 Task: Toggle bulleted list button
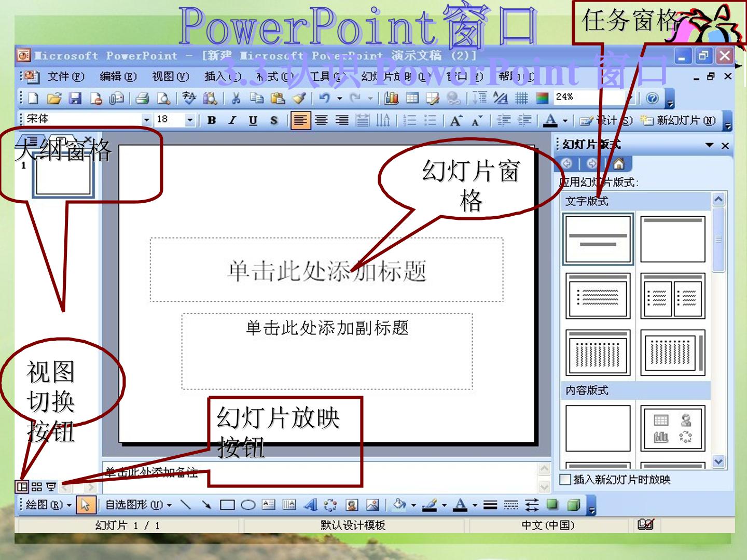click(x=430, y=121)
